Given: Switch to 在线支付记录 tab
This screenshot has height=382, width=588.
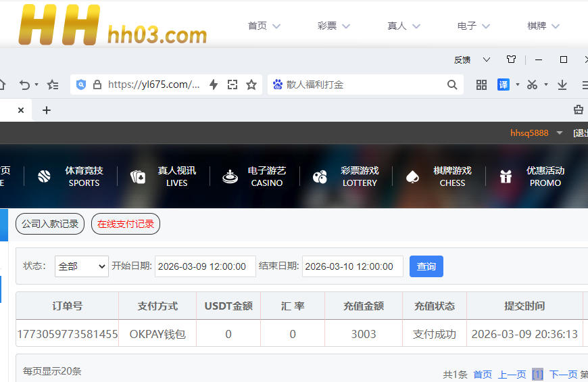Looking at the screenshot, I should click(x=126, y=224).
